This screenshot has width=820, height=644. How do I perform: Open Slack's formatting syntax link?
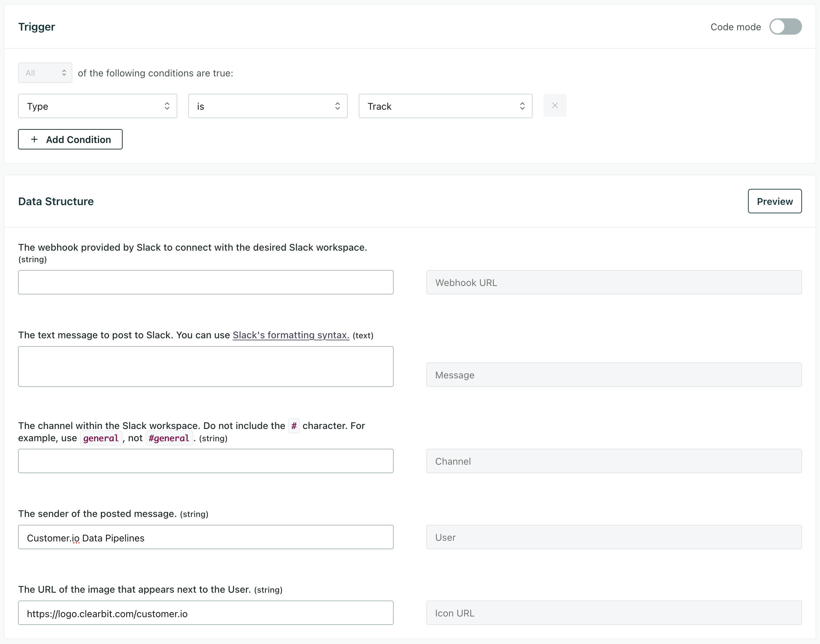pos(291,335)
